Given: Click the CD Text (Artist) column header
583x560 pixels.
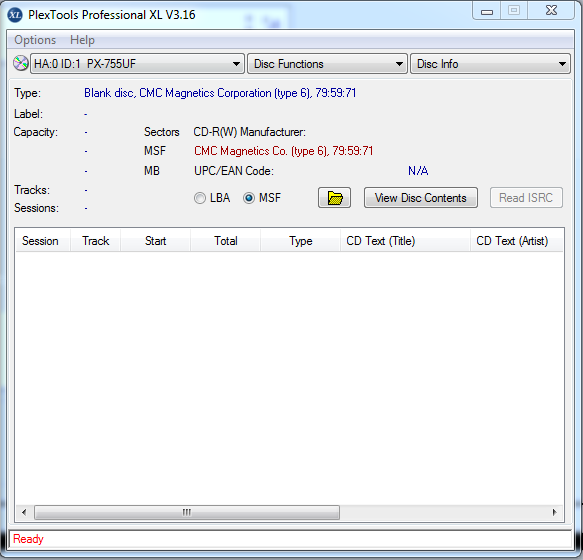Looking at the screenshot, I should (x=517, y=241).
